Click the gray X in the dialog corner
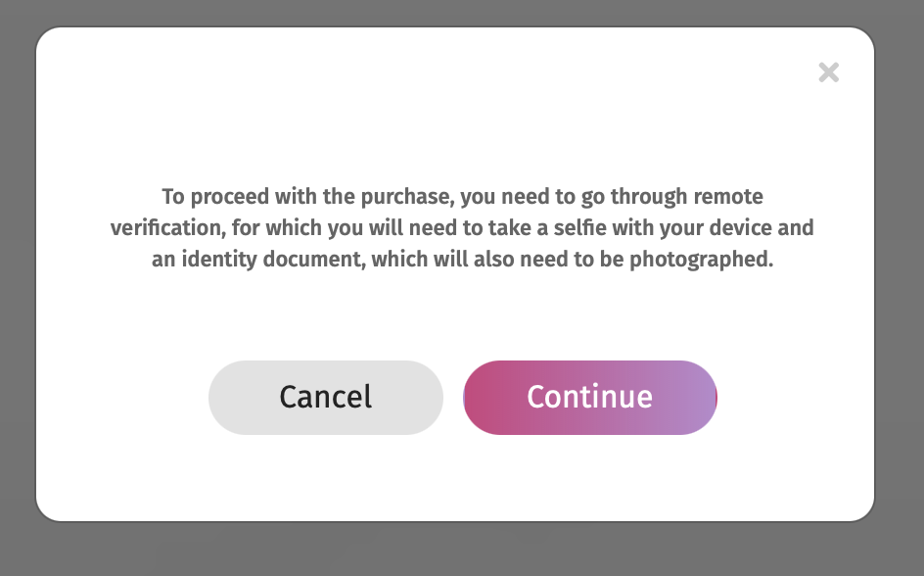 pos(829,72)
